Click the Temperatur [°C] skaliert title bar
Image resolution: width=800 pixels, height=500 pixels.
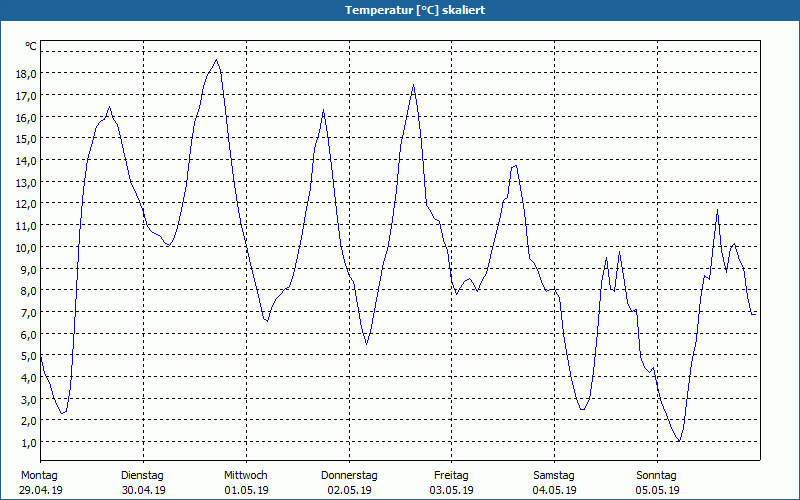tap(400, 10)
